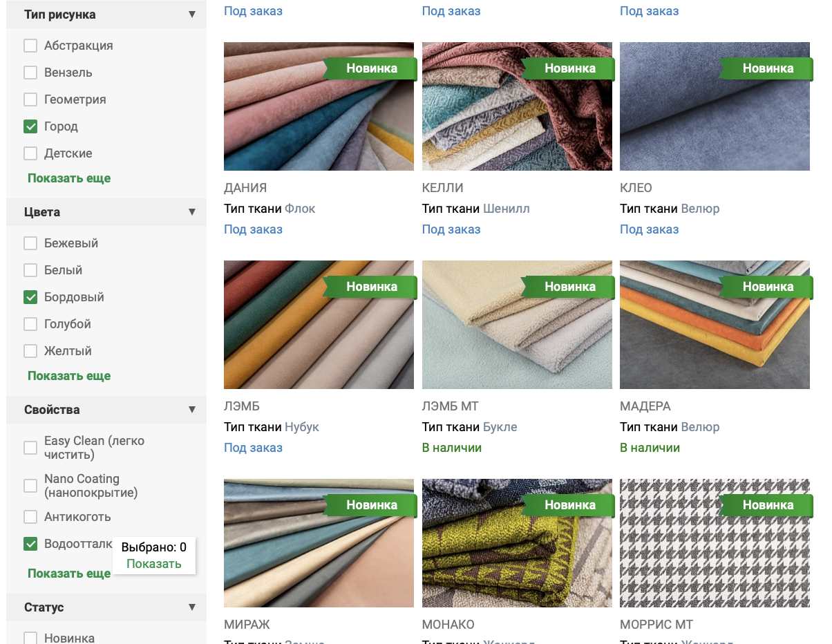The image size is (832, 644).
Task: Collapse the Тип рисунка filter section
Action: click(192, 15)
